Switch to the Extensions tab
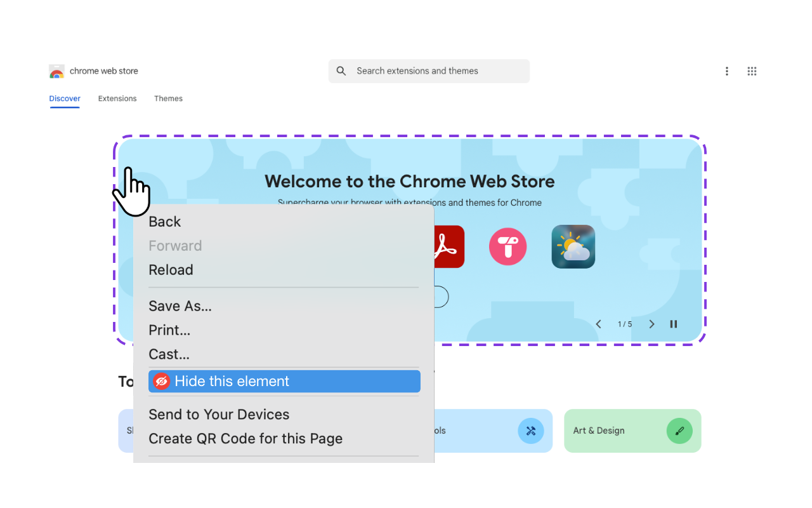812x508 pixels. 117,98
